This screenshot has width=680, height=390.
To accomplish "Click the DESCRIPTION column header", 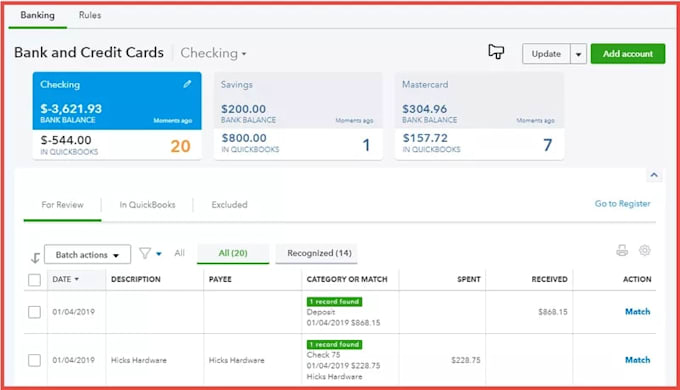I will (136, 279).
